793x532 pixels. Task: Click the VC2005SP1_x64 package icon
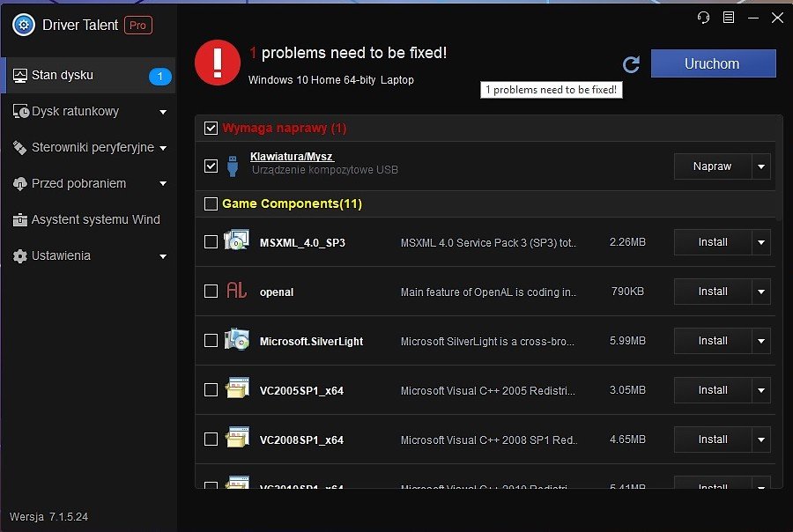pyautogui.click(x=237, y=388)
